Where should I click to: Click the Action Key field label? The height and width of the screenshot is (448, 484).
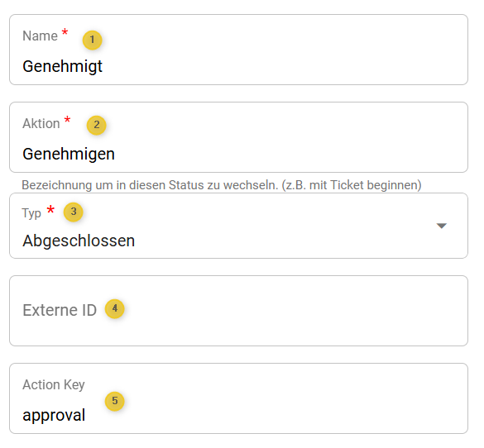(54, 385)
